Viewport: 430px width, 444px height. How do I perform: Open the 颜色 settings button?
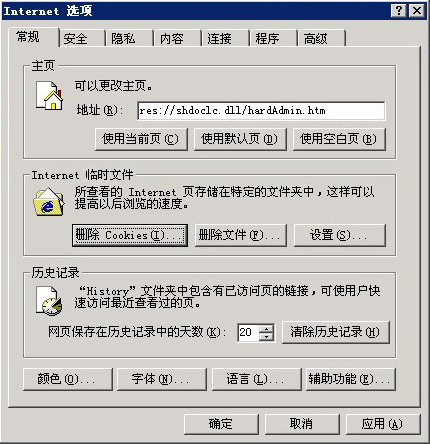click(x=68, y=379)
